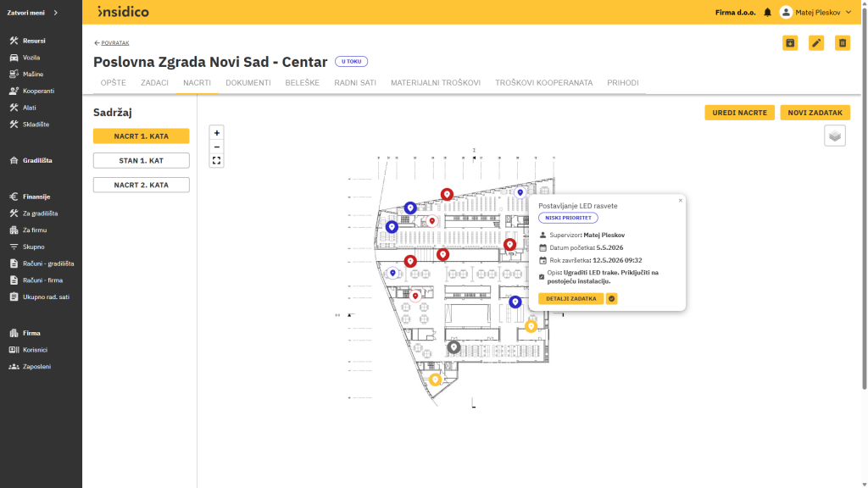Open Za gradilišta under Finansije

pyautogui.click(x=40, y=213)
